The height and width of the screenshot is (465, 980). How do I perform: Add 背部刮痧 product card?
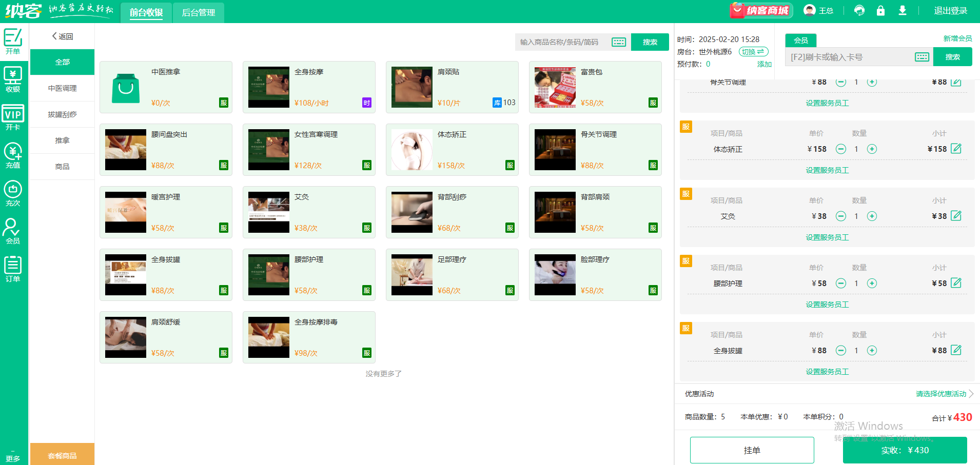coord(452,212)
